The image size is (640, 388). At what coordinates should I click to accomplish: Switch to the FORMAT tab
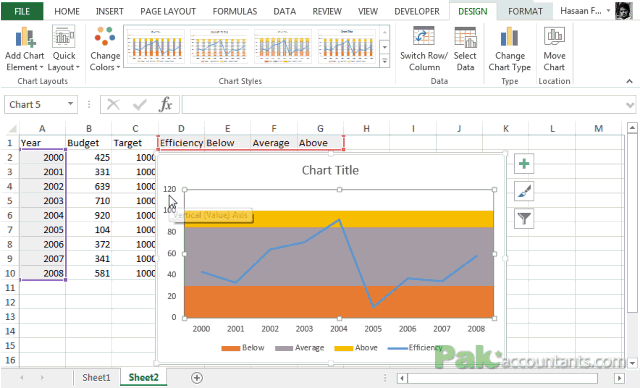point(525,11)
